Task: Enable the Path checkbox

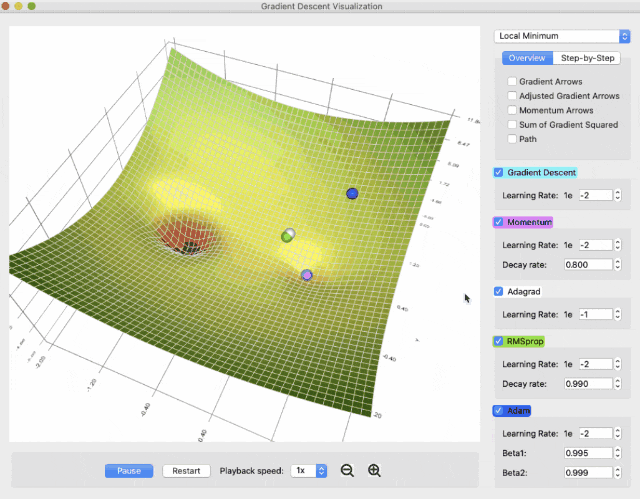Action: (512, 139)
